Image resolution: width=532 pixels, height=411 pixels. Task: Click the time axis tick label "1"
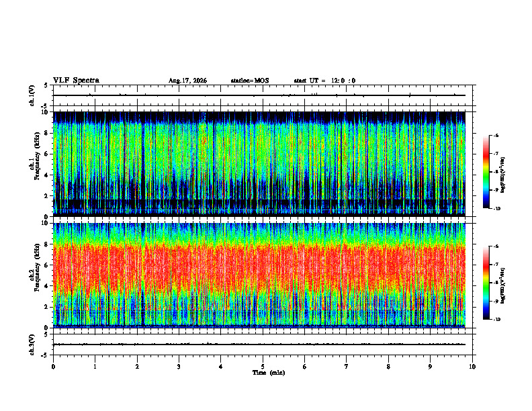(x=95, y=367)
